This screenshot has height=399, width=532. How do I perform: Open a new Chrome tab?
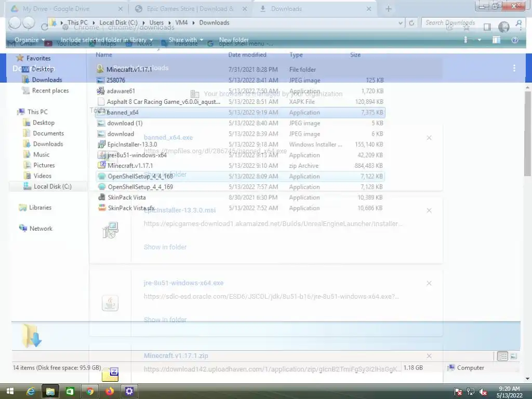[x=389, y=9]
